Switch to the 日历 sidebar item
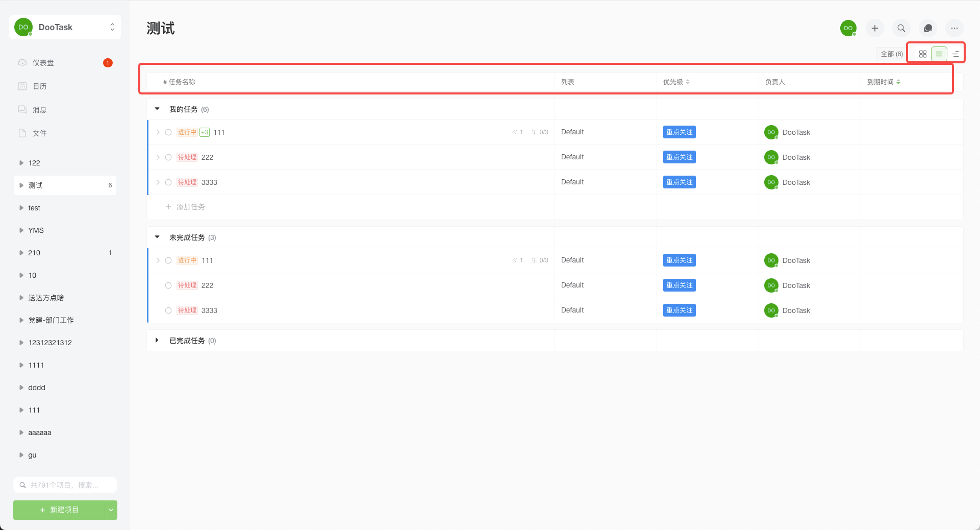Viewport: 980px width, 530px height. 39,86
